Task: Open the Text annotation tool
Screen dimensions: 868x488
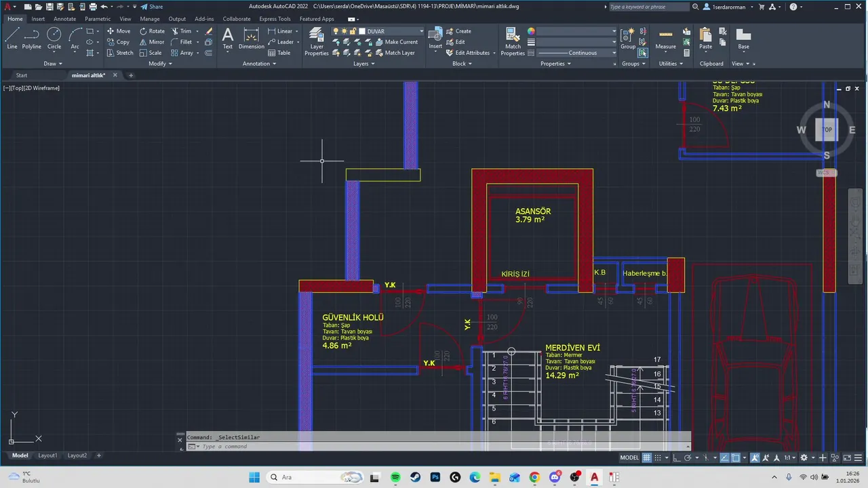Action: click(228, 38)
